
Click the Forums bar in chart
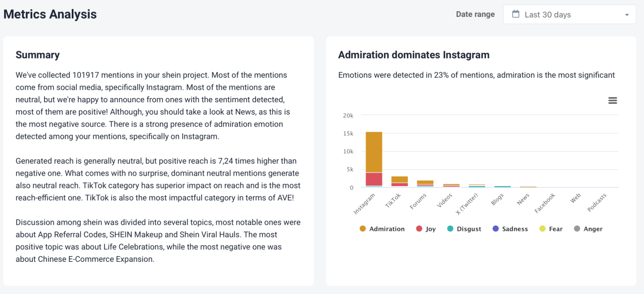tap(425, 184)
